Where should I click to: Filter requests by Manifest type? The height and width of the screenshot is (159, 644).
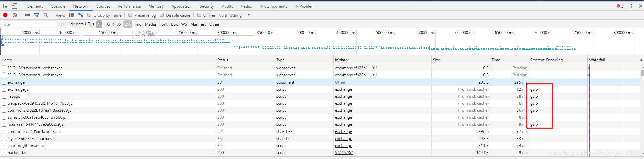198,24
